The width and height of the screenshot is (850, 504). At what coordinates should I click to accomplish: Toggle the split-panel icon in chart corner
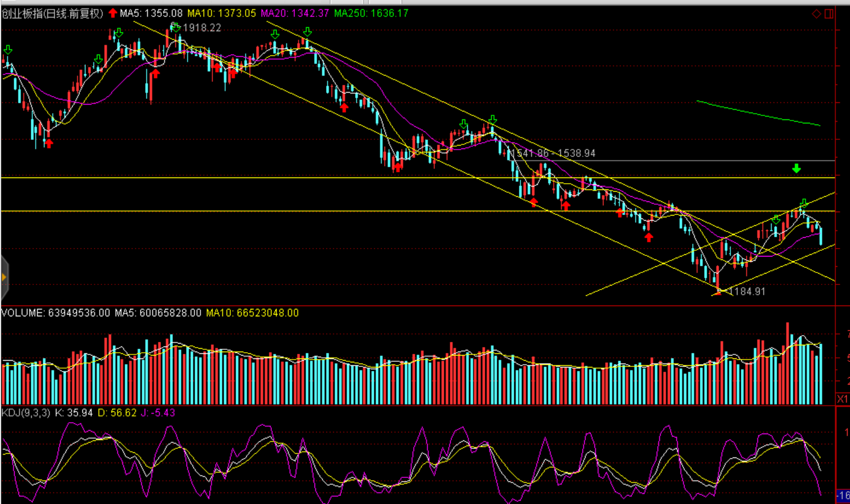click(x=829, y=14)
